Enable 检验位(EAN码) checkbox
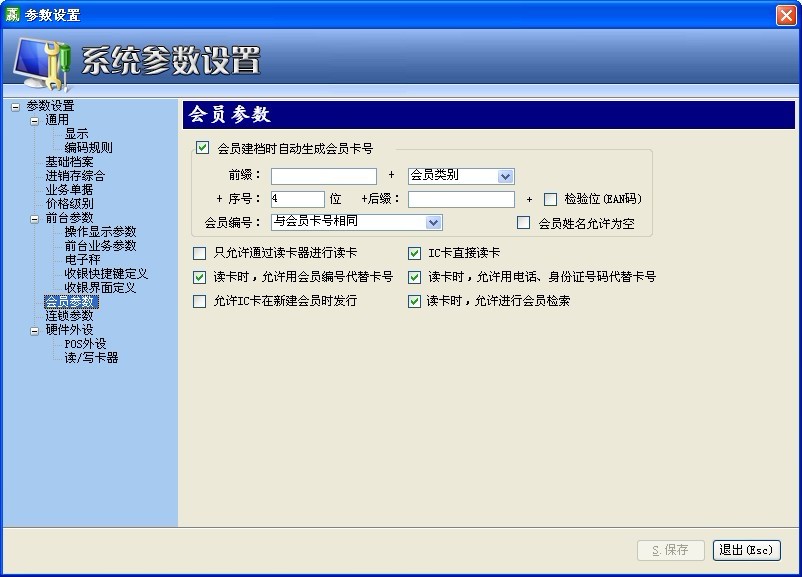Screen dimensions: 802x577 click(x=550, y=199)
